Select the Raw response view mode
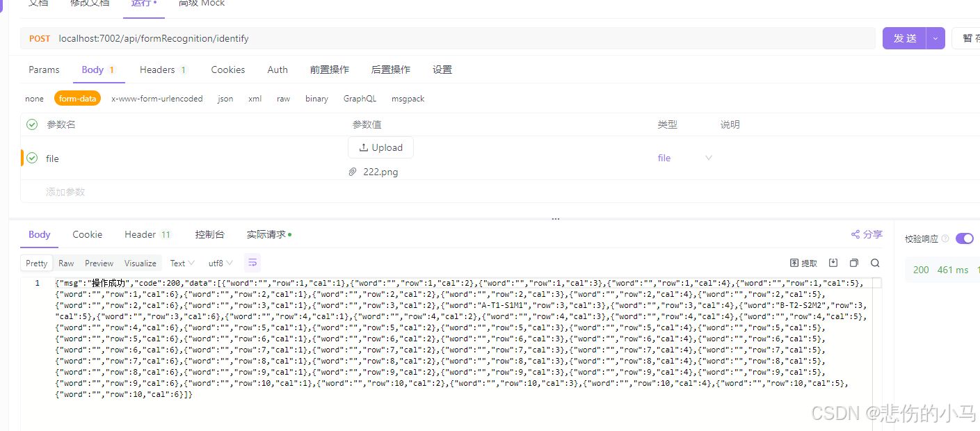The height and width of the screenshot is (431, 980). tap(65, 262)
